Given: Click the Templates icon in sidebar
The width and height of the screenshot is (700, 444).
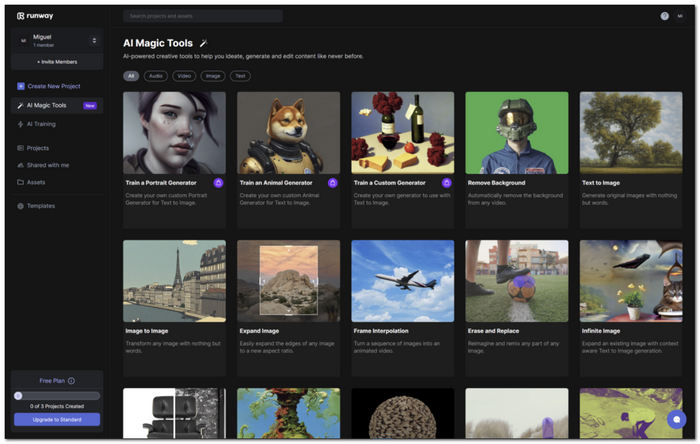Looking at the screenshot, I should 20,206.
